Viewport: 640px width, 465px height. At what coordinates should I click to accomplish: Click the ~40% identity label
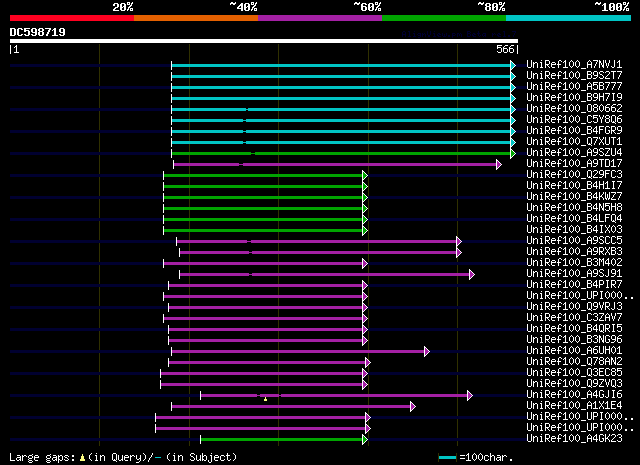tap(243, 7)
